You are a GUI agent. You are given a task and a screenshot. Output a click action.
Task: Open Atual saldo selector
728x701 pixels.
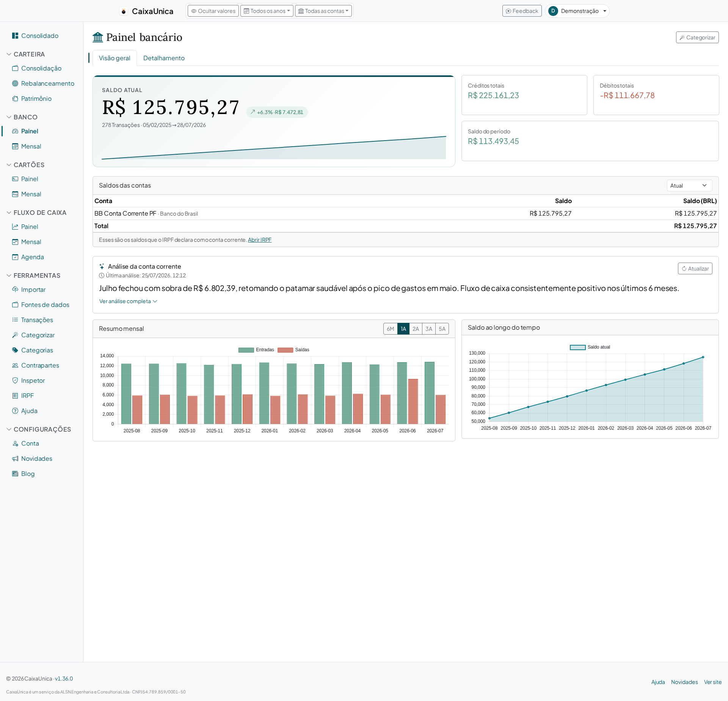coord(689,185)
